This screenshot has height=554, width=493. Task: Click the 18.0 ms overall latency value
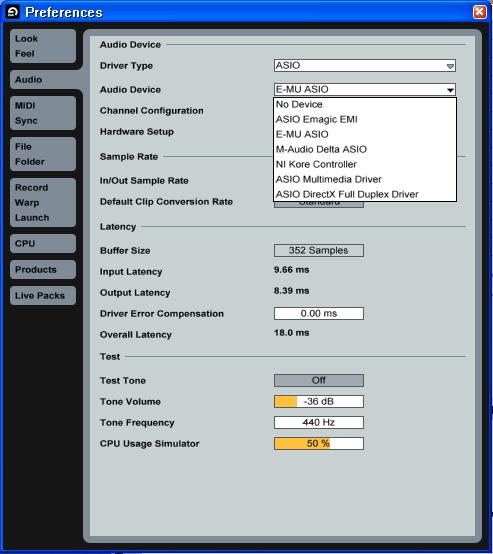[292, 333]
